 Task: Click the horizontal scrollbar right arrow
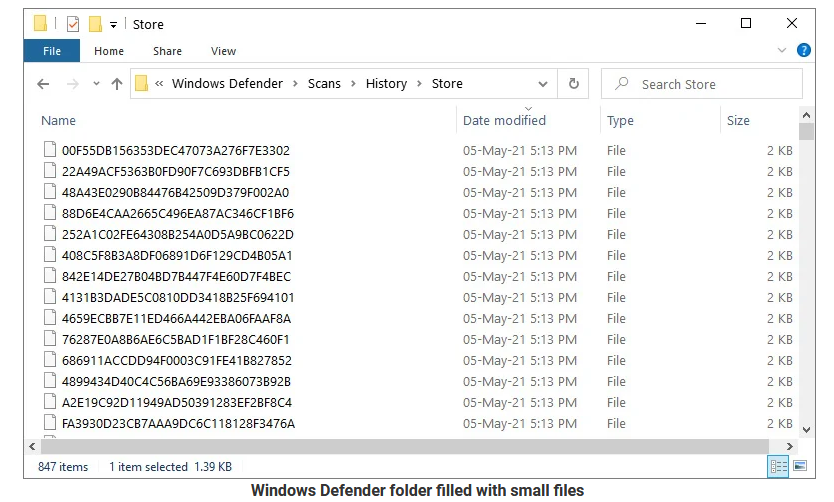coord(790,447)
